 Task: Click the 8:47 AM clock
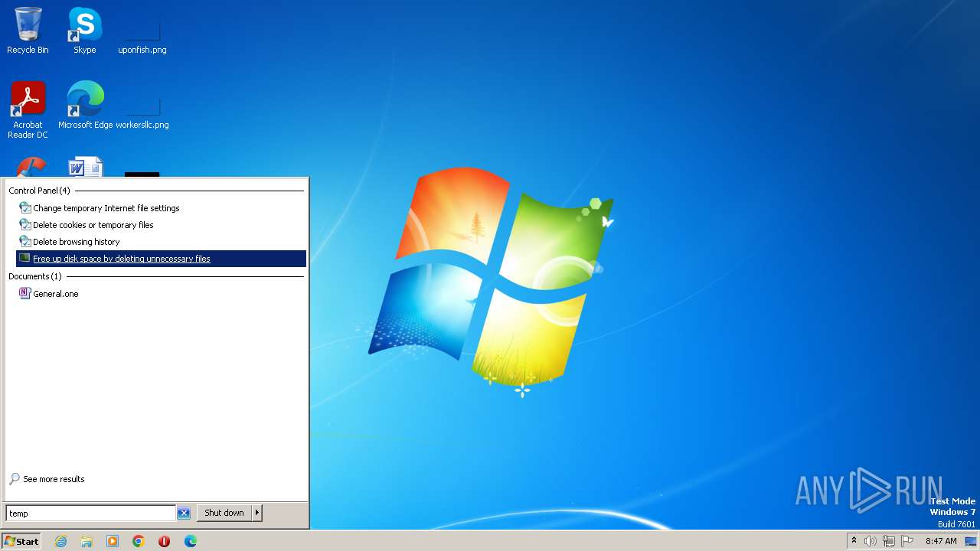[x=941, y=541]
